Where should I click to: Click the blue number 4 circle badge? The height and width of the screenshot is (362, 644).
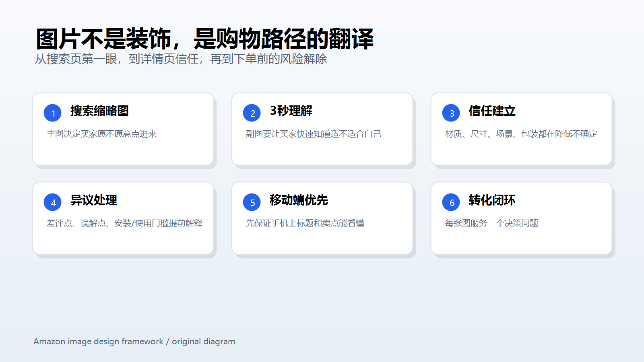click(53, 202)
